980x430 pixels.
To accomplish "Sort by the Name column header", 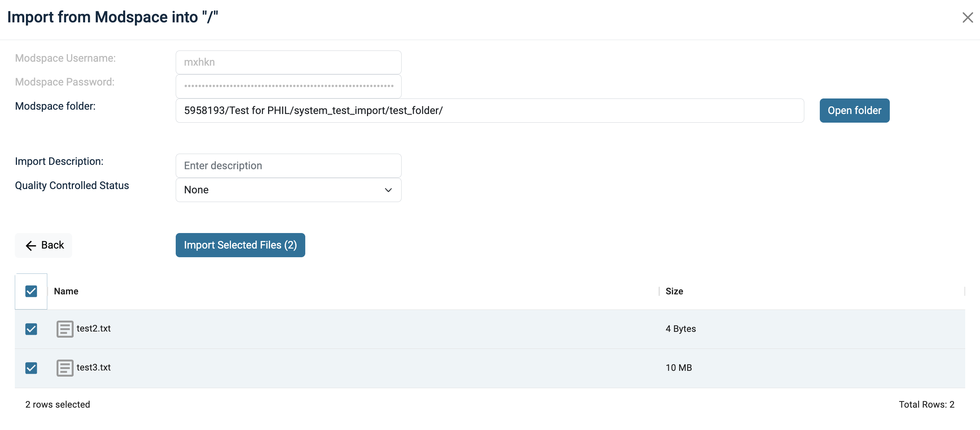I will 66,291.
